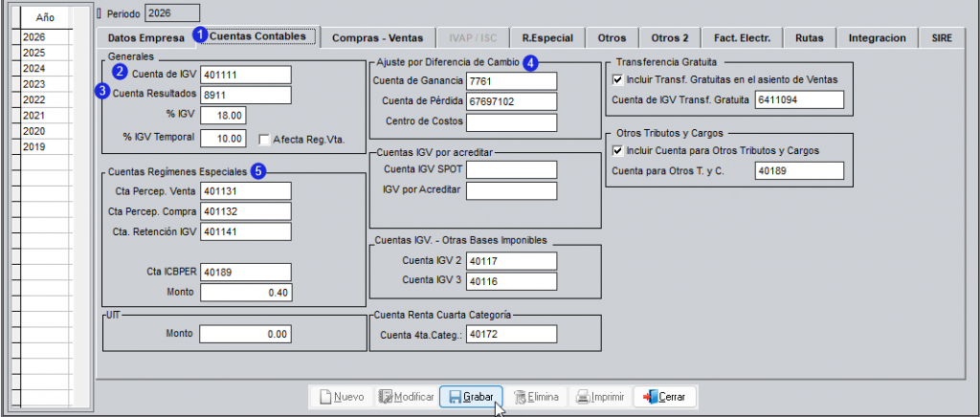Click the Grabar save button
980x417 pixels.
(471, 396)
